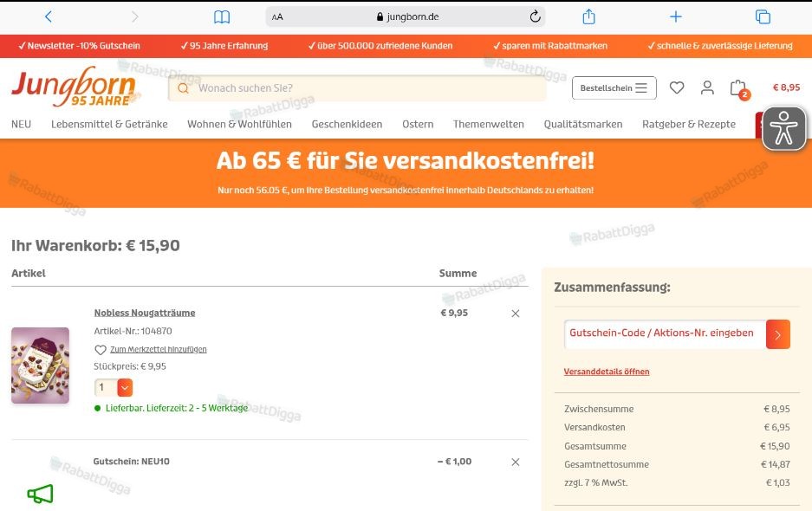Remove Nobless Nougatträume from cart
This screenshot has height=511, width=812.
click(x=516, y=314)
